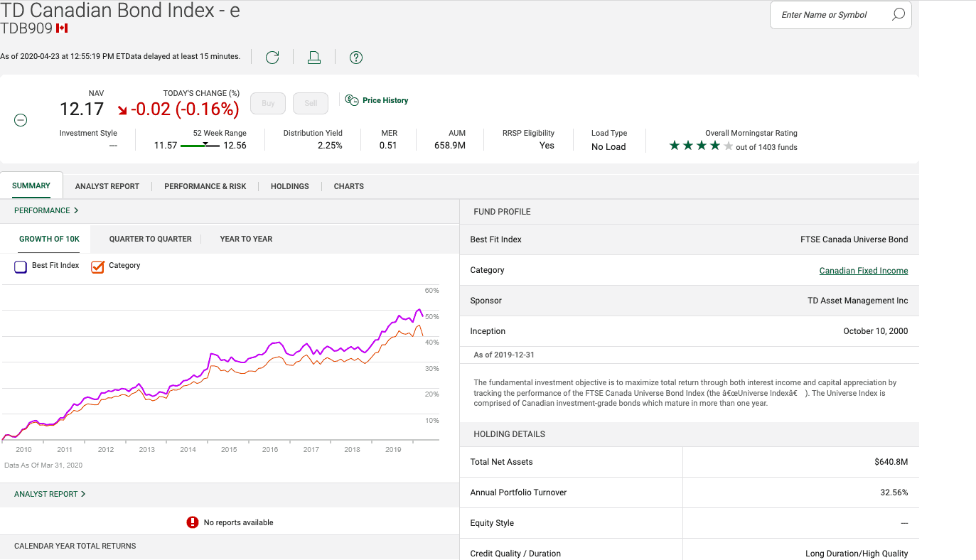Click the Morningstar star rating
The height and width of the screenshot is (560, 976).
(701, 146)
